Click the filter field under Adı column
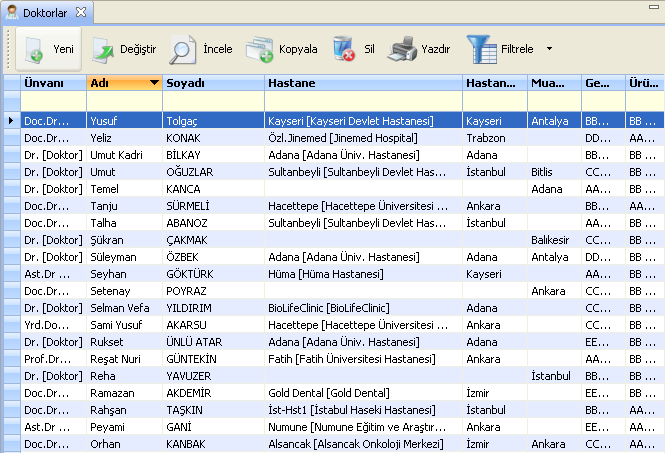The width and height of the screenshot is (665, 453). (124, 101)
